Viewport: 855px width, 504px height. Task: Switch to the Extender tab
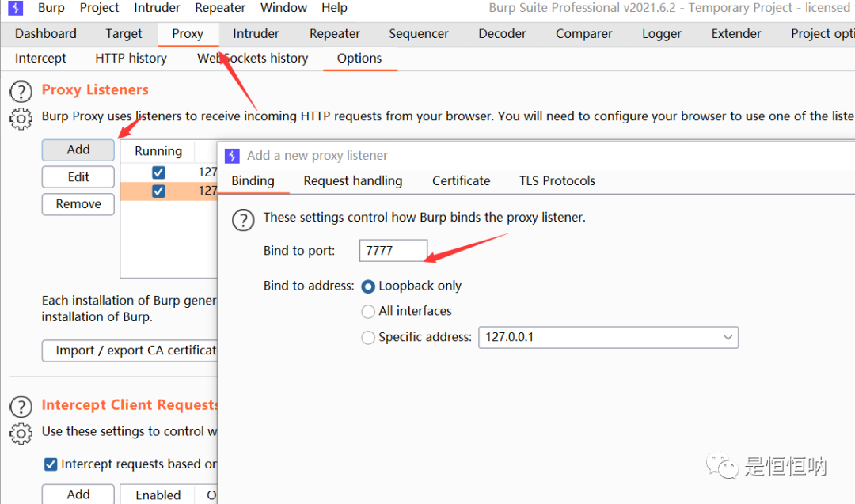click(x=736, y=34)
